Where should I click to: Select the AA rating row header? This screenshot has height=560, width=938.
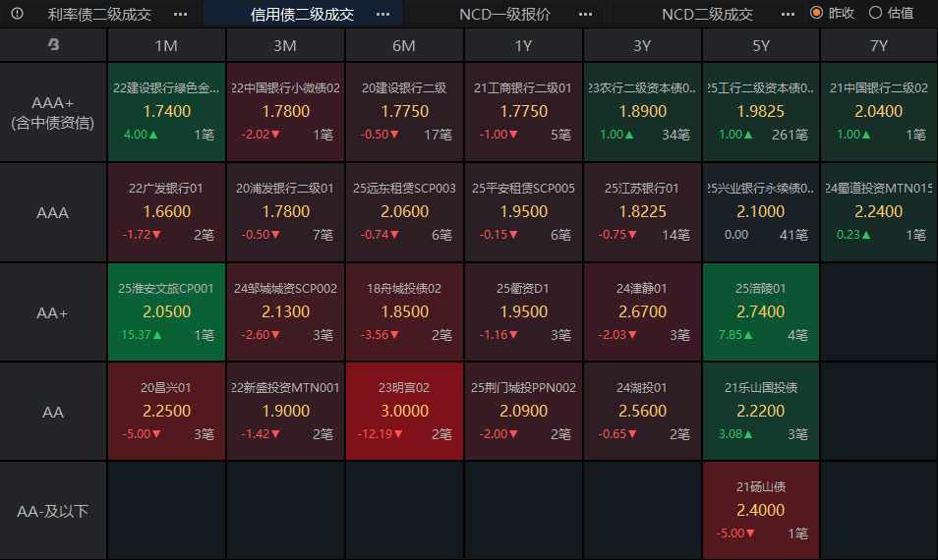pyautogui.click(x=53, y=412)
